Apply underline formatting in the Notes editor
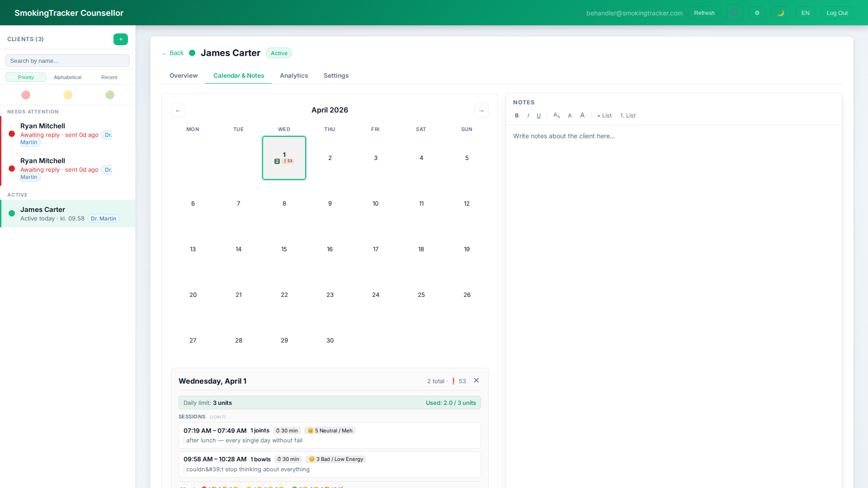This screenshot has width=868, height=488. [538, 115]
